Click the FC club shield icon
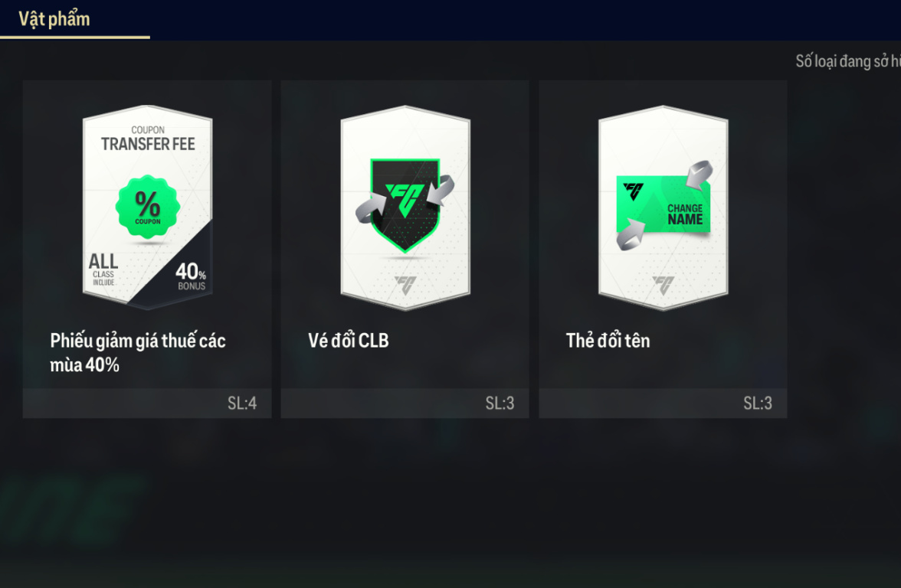 click(x=405, y=205)
